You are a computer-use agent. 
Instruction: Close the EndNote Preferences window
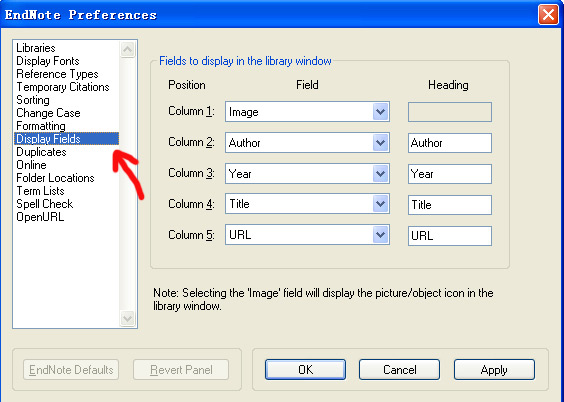point(548,15)
